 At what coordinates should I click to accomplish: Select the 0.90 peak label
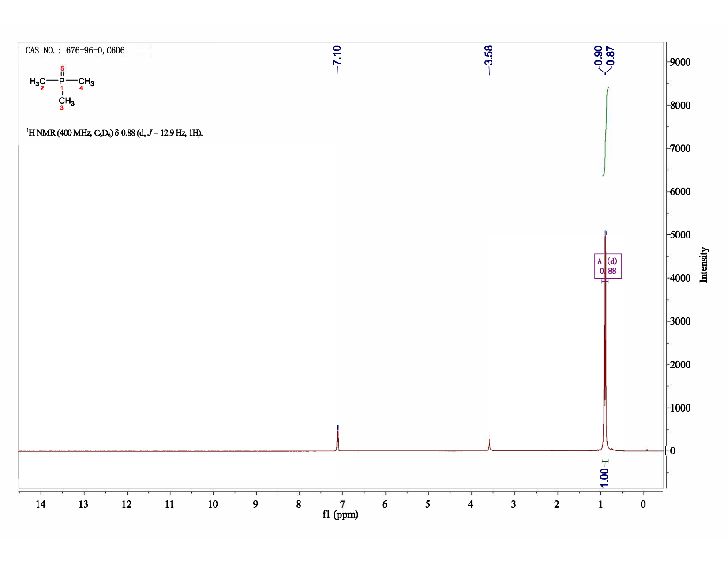click(598, 55)
